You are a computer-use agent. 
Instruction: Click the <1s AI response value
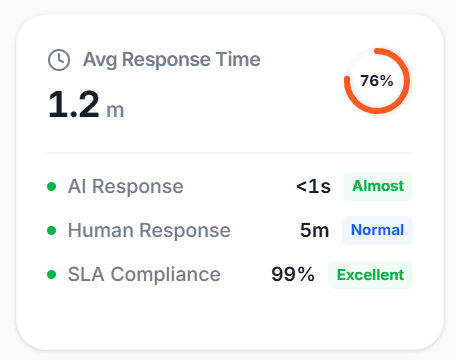(x=313, y=186)
